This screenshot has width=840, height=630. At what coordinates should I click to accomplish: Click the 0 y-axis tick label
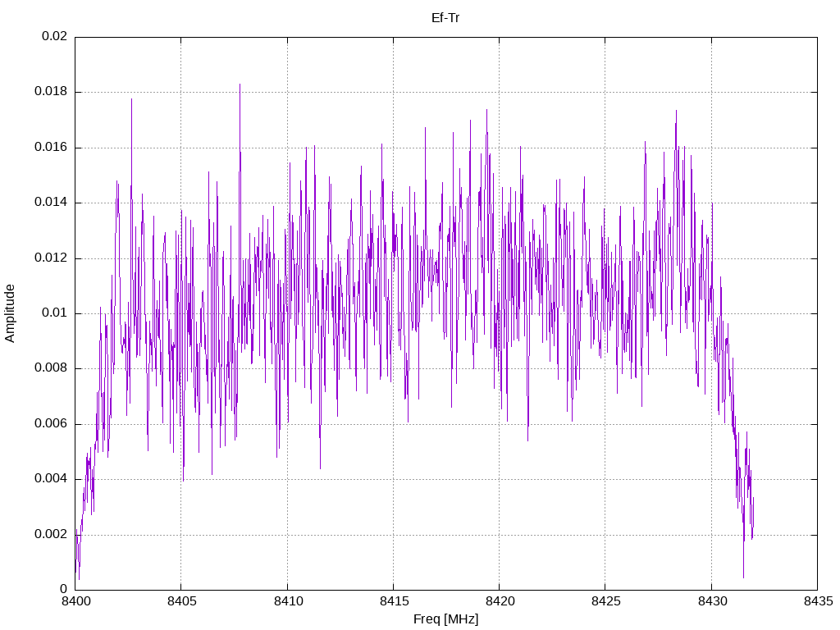(x=64, y=589)
